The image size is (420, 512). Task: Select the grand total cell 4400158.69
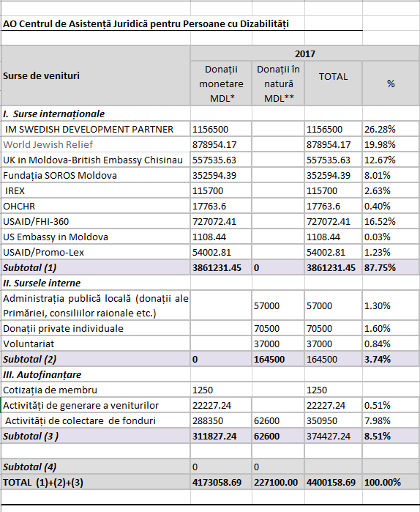coord(333,482)
